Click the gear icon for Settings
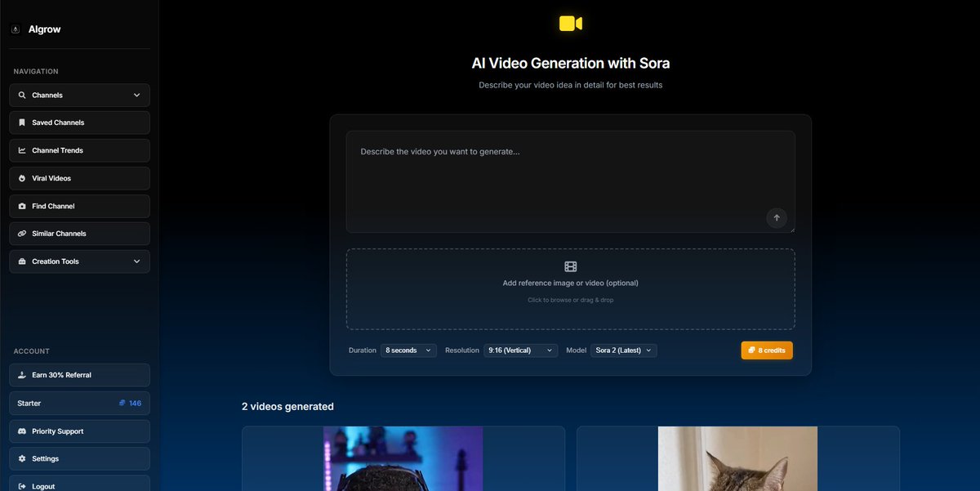 click(22, 459)
